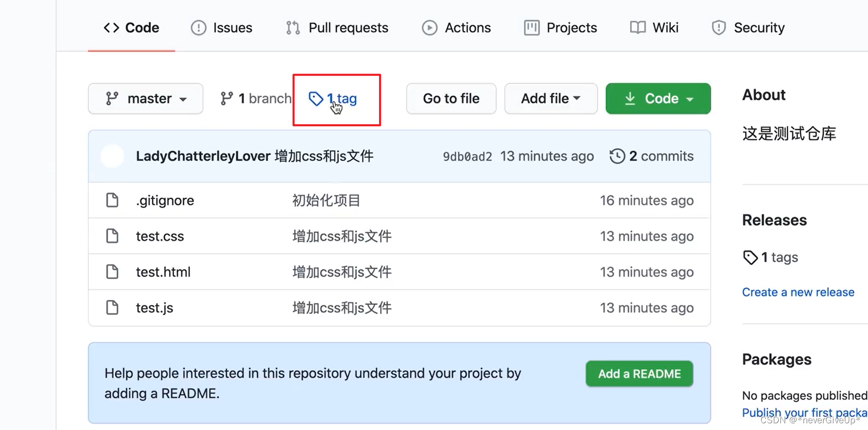Click file icon next to test.js
Screen dimensions: 868x430
click(112, 307)
